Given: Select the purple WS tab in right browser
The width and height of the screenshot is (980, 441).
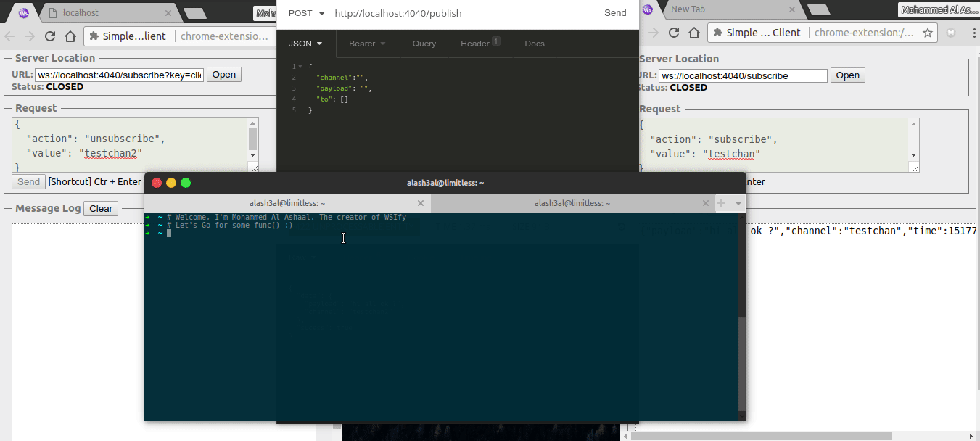Looking at the screenshot, I should coord(648,9).
